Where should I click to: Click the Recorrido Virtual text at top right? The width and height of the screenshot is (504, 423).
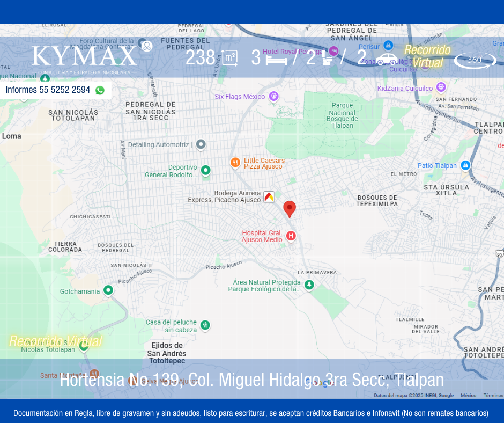(427, 56)
